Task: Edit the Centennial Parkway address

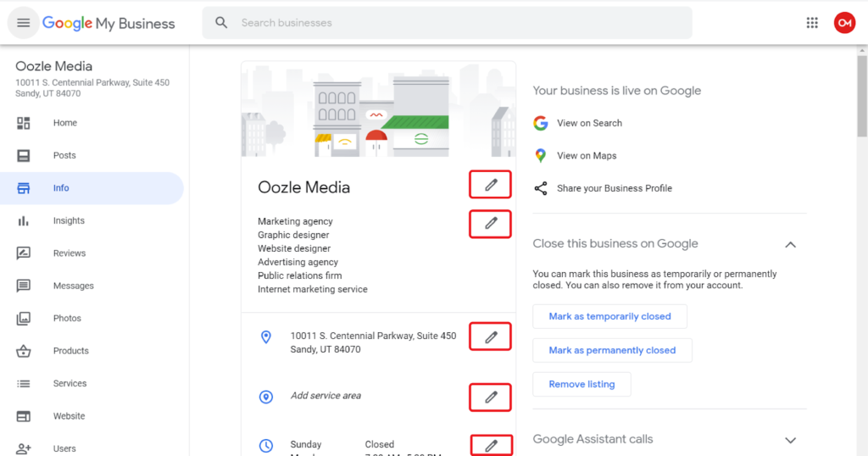Action: click(x=491, y=337)
